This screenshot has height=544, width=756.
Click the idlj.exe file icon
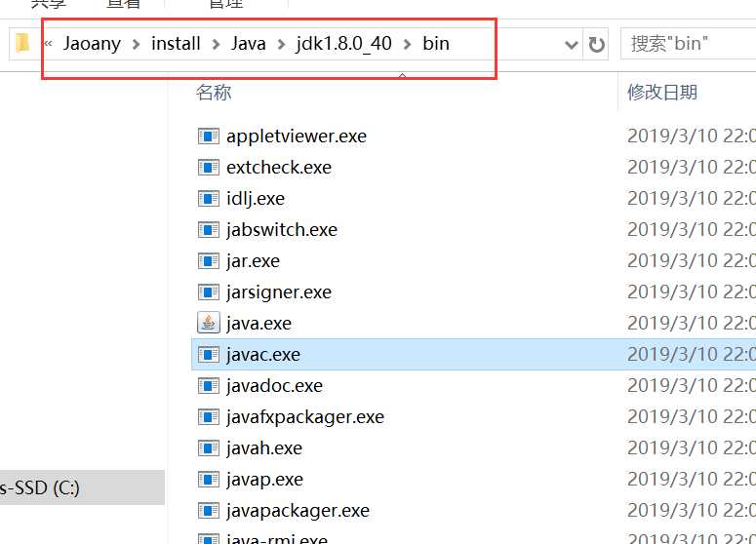tap(209, 199)
